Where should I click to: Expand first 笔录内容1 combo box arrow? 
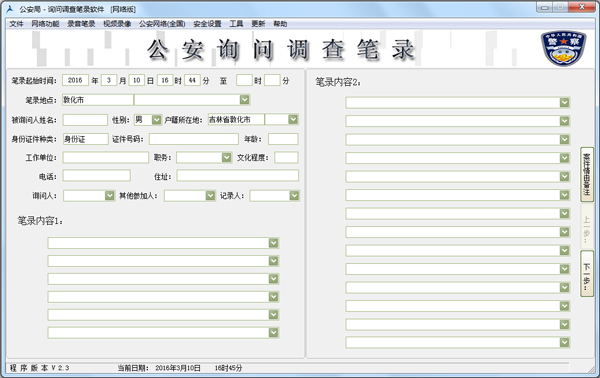click(273, 243)
